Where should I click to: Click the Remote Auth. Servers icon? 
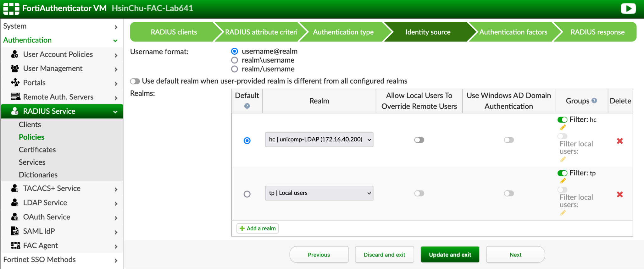(x=15, y=97)
